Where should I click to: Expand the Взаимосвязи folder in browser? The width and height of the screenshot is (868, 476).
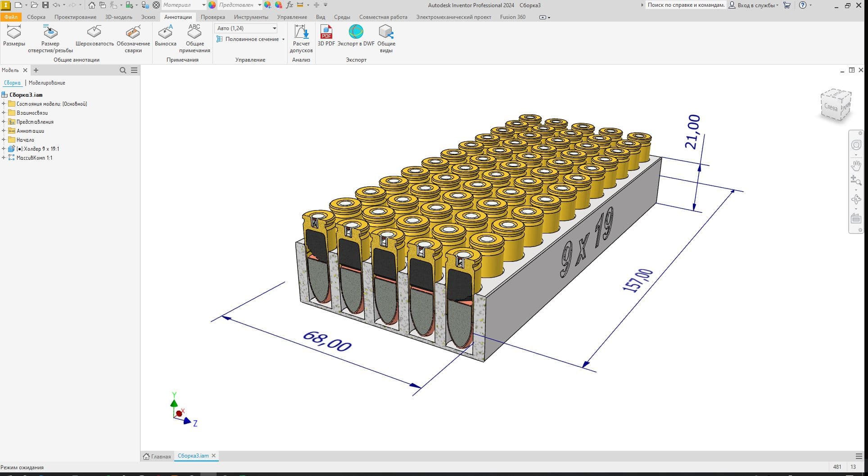click(x=5, y=112)
